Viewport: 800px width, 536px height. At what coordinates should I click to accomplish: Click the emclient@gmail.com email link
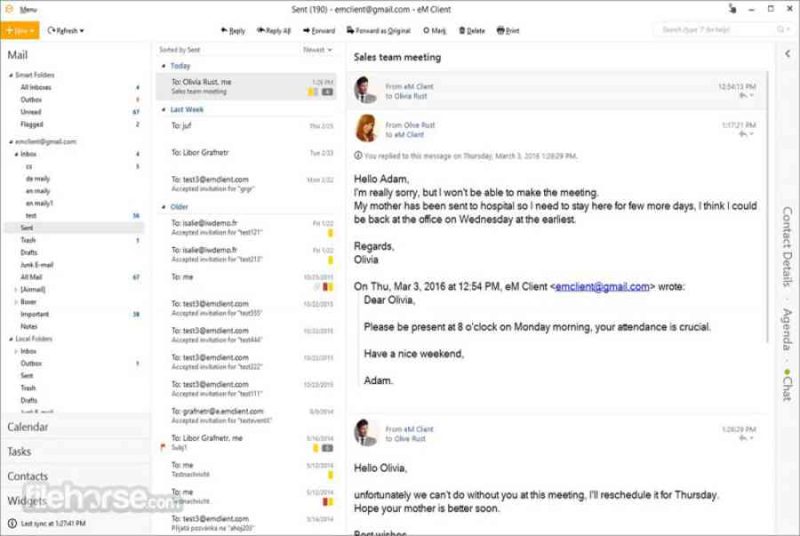pyautogui.click(x=602, y=287)
